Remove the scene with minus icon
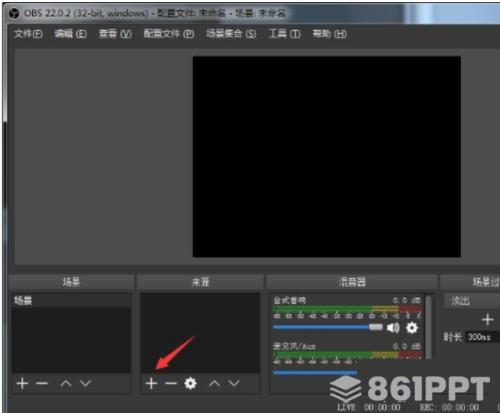Viewport: 500px width, 413px height. tap(42, 383)
